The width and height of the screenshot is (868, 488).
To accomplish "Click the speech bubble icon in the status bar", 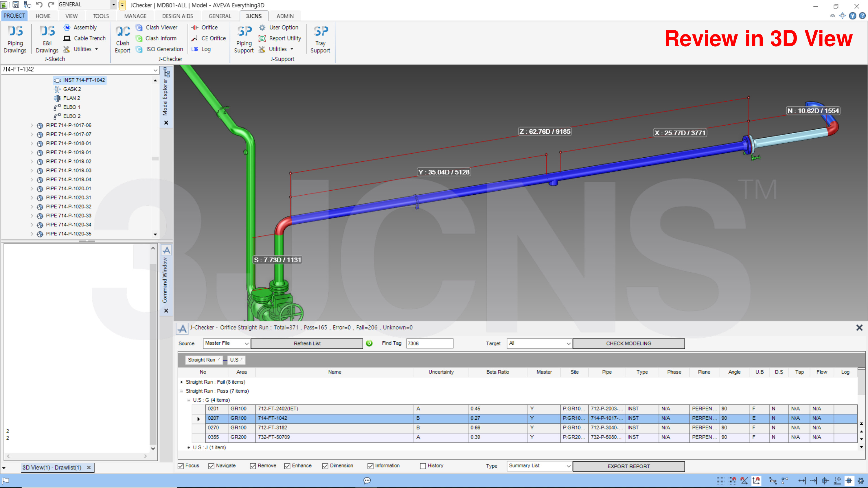I will pos(367,480).
